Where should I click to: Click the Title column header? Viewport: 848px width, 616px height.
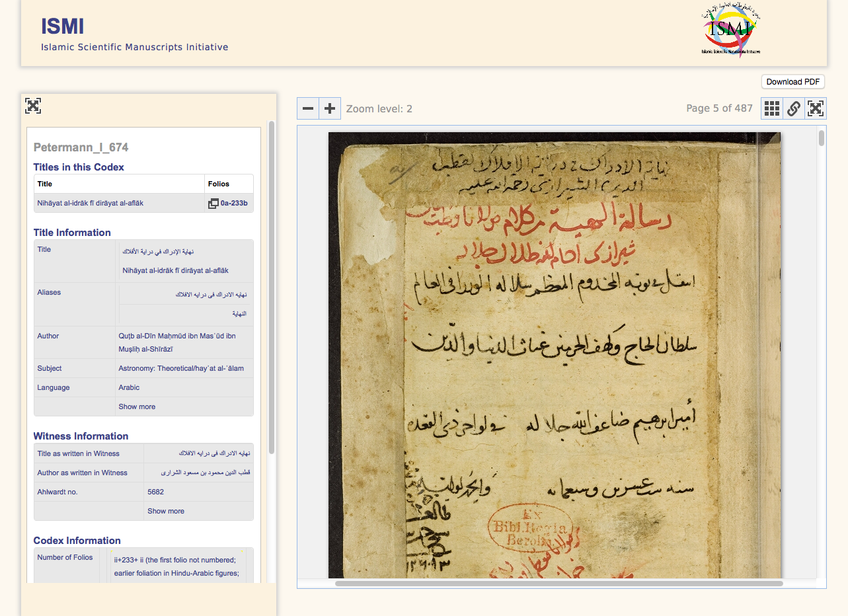[x=45, y=184]
